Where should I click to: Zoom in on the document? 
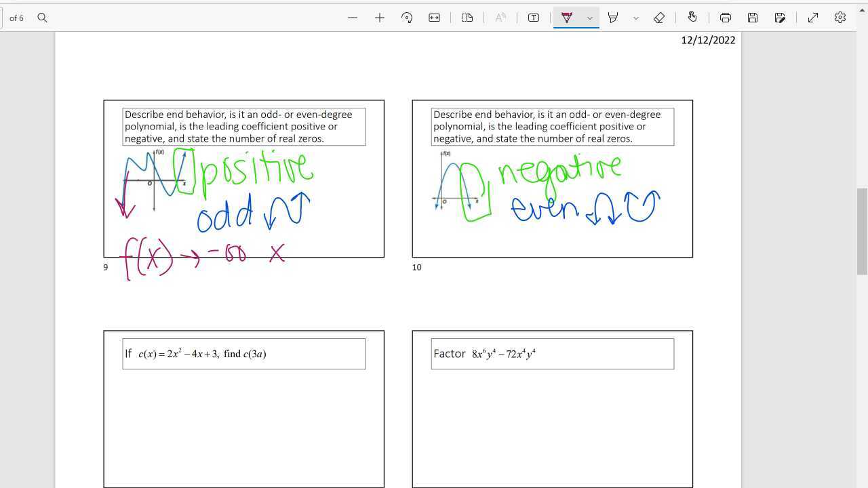[380, 18]
